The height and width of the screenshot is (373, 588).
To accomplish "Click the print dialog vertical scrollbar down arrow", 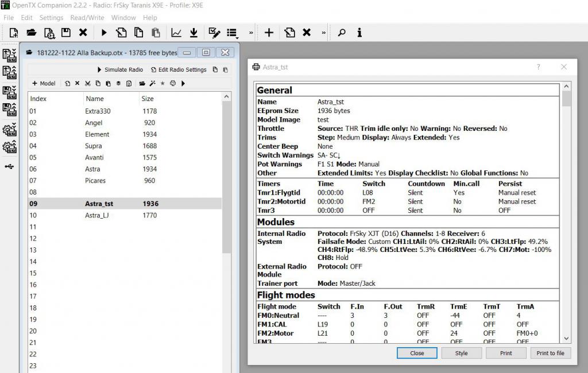I will [567, 339].
